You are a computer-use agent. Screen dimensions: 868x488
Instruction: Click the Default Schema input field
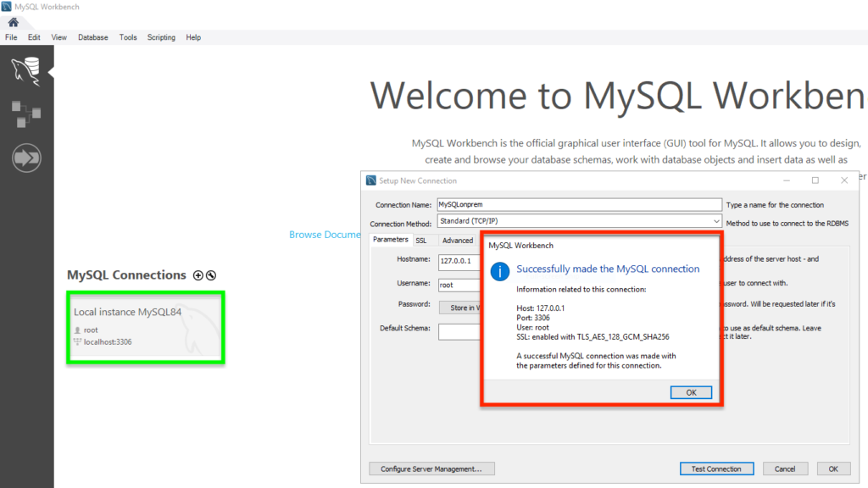(x=459, y=331)
